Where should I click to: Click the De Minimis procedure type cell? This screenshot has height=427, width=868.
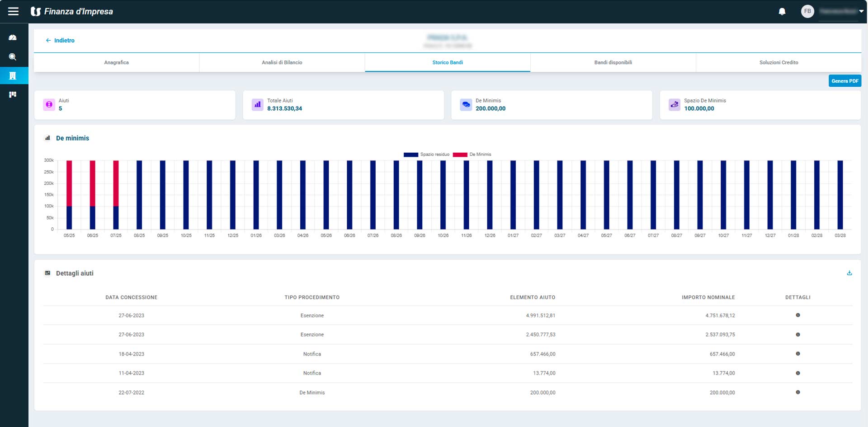click(x=312, y=393)
